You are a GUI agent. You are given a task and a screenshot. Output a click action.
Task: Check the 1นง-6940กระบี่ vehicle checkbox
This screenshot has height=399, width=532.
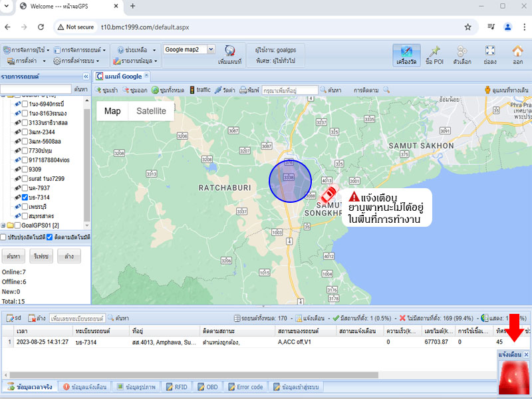(x=25, y=104)
